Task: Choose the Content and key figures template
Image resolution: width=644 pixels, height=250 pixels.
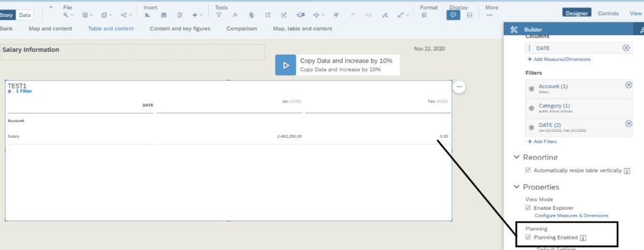Action: [180, 29]
